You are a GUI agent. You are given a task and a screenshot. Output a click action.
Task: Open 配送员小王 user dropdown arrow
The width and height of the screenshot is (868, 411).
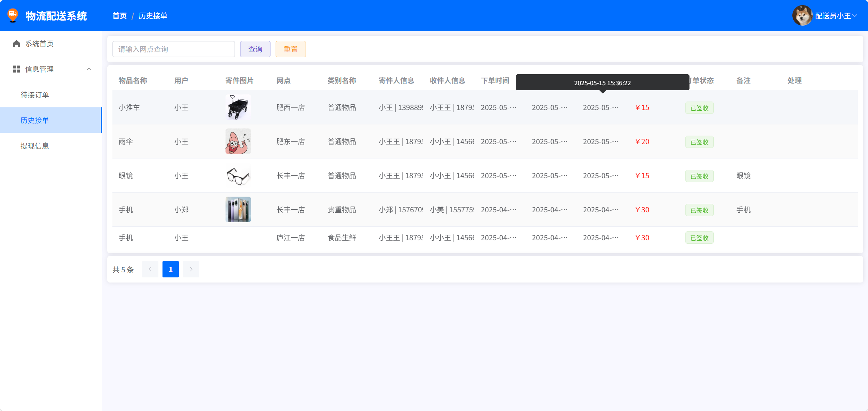[854, 16]
